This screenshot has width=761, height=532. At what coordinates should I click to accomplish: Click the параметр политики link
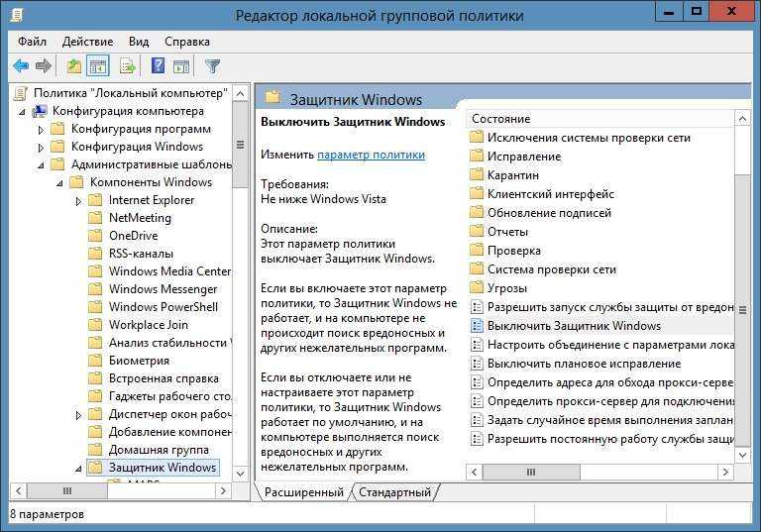(x=372, y=155)
